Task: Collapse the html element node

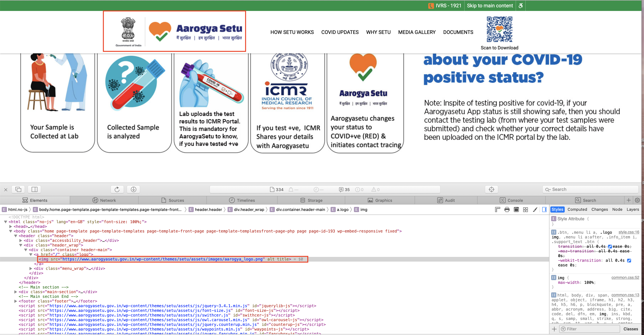Action: click(x=6, y=222)
